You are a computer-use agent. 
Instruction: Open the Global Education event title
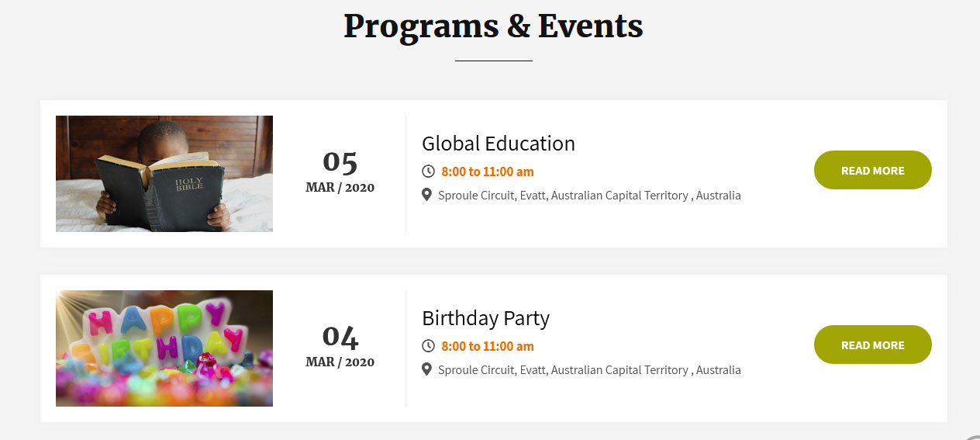499,144
